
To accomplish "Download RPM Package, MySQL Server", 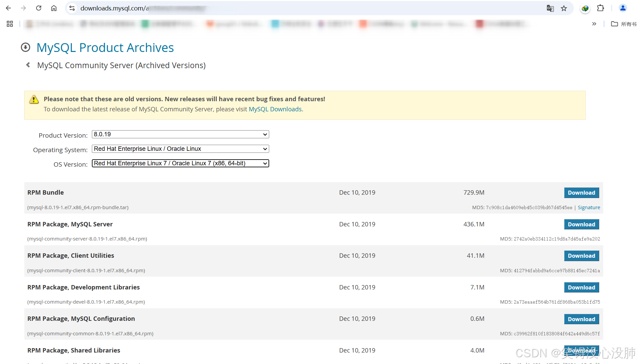I will 581,224.
